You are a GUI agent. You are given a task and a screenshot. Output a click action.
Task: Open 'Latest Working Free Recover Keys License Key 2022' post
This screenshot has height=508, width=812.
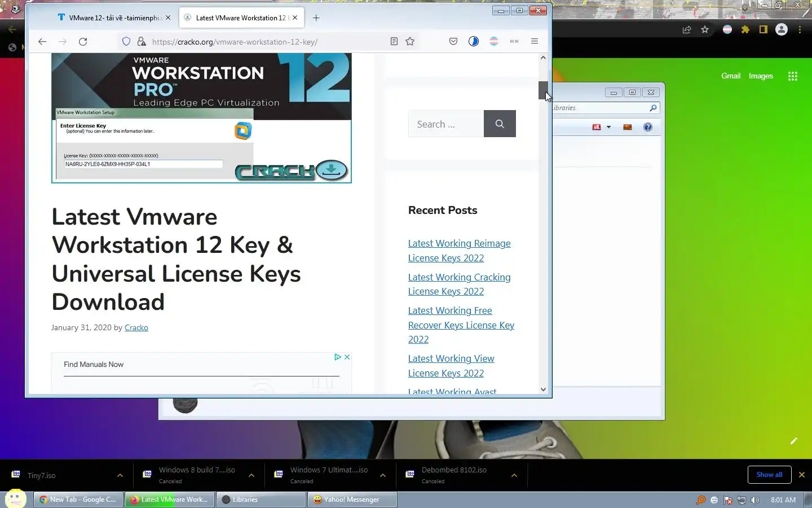point(461,325)
